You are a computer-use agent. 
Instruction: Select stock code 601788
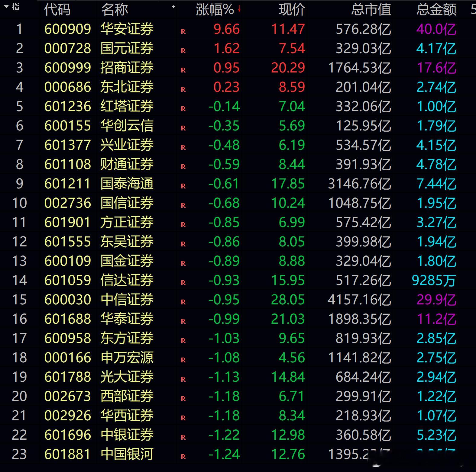(x=68, y=377)
